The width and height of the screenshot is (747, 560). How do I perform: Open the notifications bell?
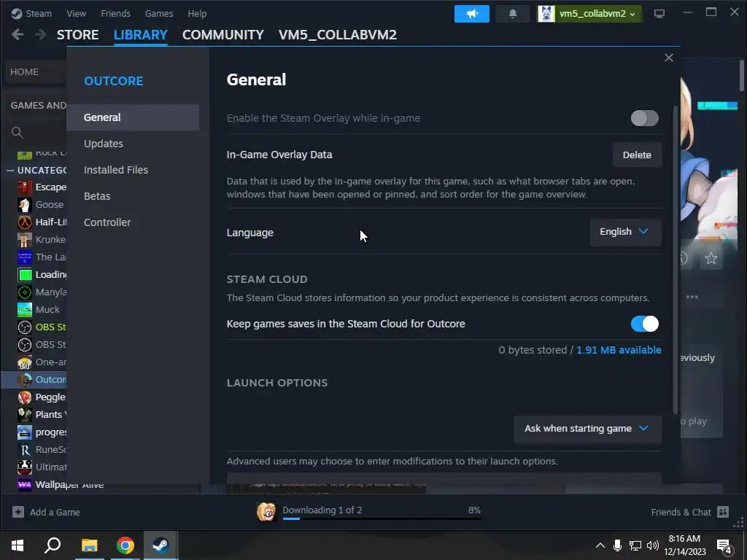(513, 14)
